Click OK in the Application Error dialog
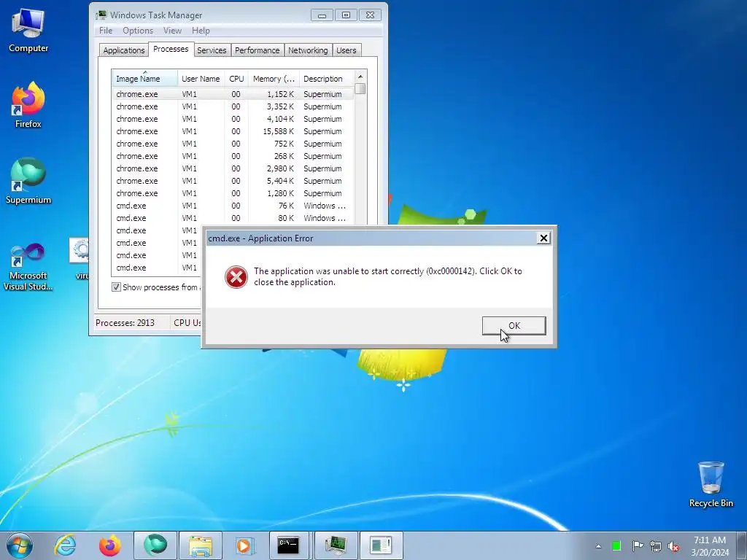The image size is (747, 560). click(514, 326)
